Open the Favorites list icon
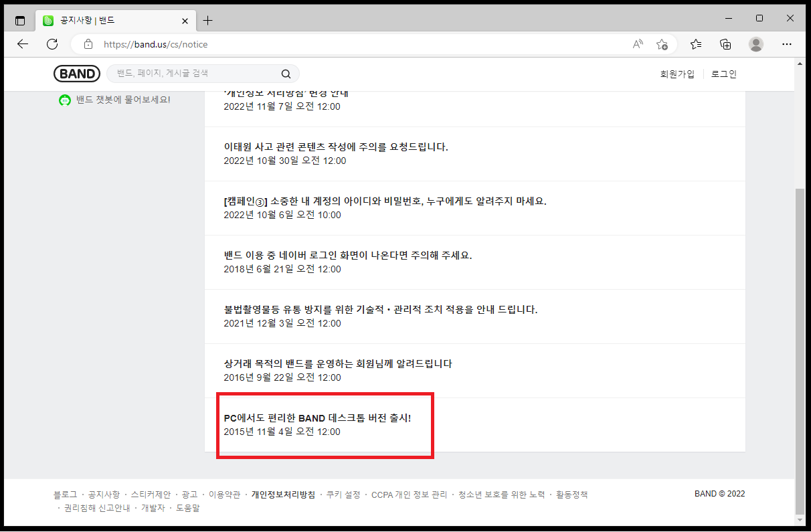 (696, 44)
